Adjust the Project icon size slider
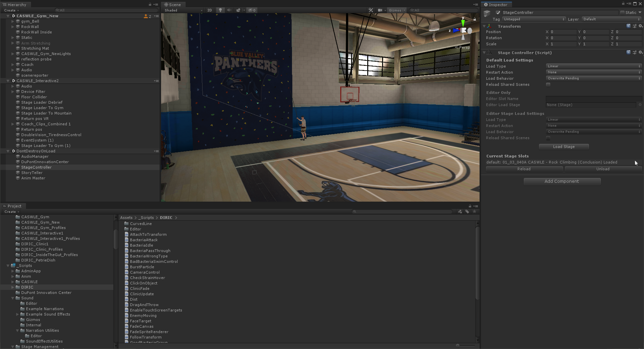 [x=465, y=345]
